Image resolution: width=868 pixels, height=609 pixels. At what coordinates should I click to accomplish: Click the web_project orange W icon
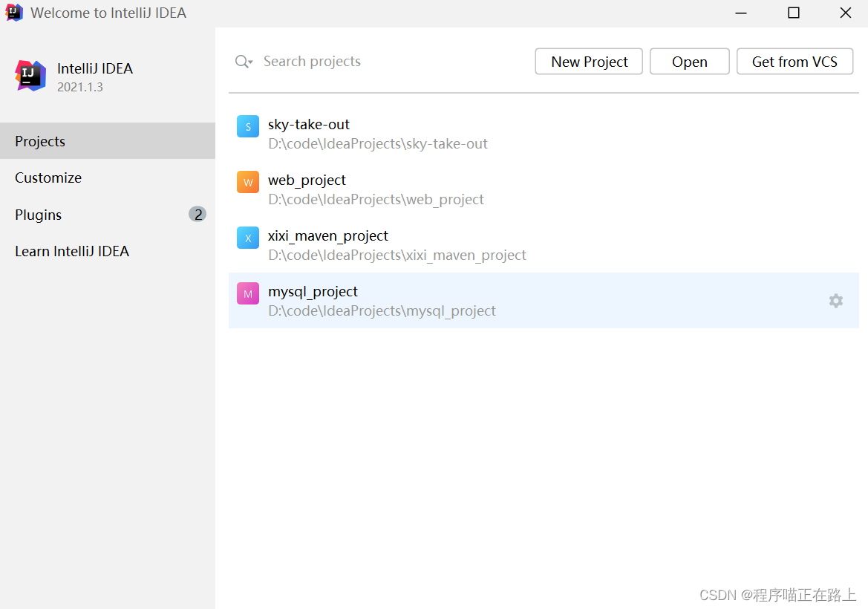(x=247, y=182)
